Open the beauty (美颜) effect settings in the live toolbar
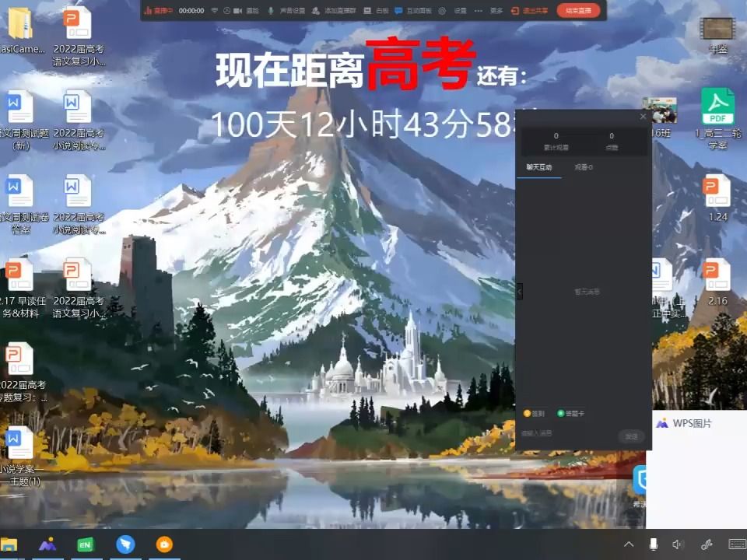Screen dimensions: 747x560 click(x=254, y=11)
